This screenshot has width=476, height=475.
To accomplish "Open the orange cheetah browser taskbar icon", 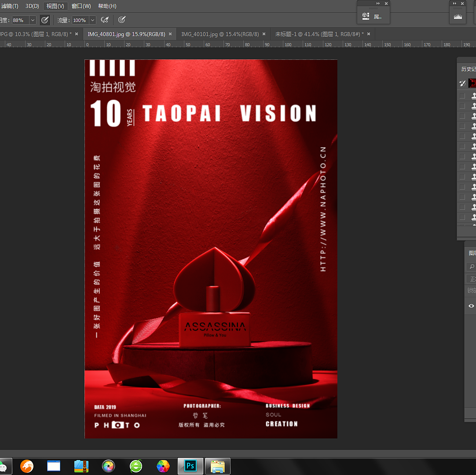I will (x=27, y=466).
